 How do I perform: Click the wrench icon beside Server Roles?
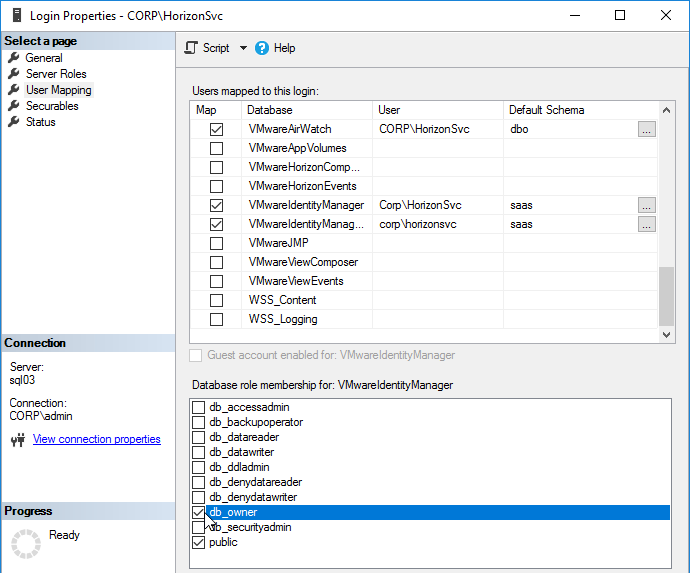14,74
